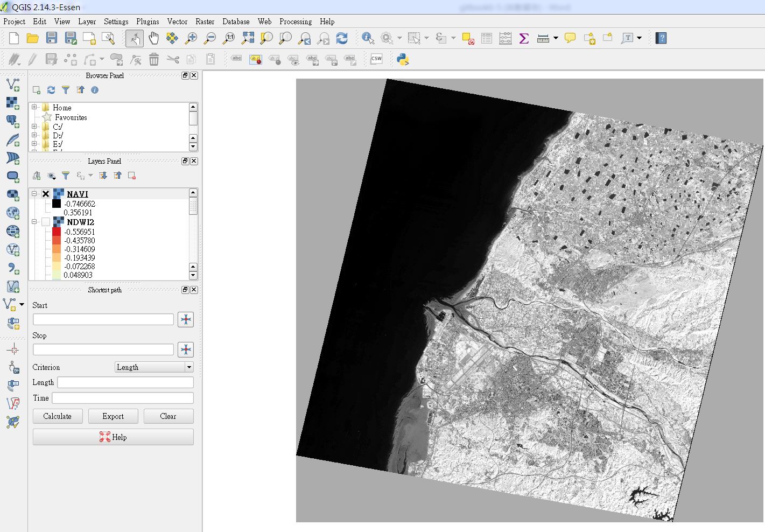This screenshot has width=765, height=532.
Task: Collapse the NAVI layer legend
Action: (x=34, y=194)
